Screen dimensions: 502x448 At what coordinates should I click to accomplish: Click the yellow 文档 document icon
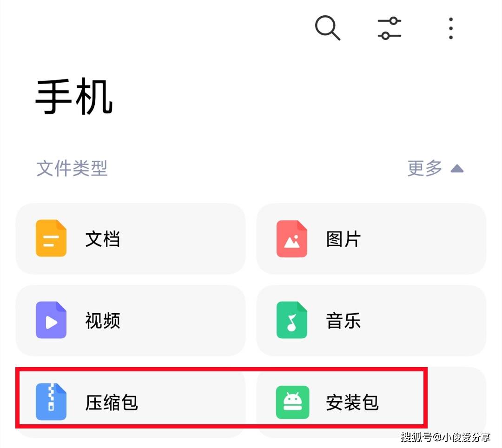51,238
